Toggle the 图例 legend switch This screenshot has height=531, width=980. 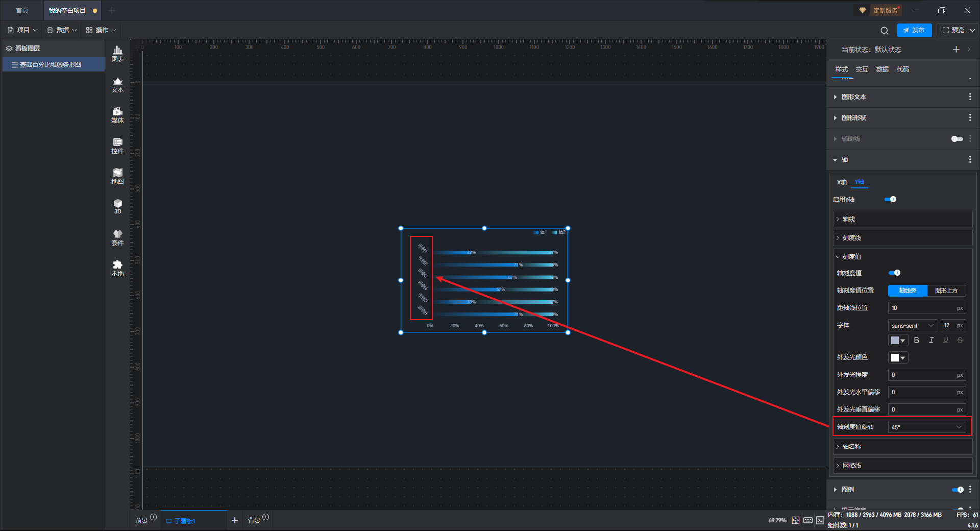(x=958, y=490)
